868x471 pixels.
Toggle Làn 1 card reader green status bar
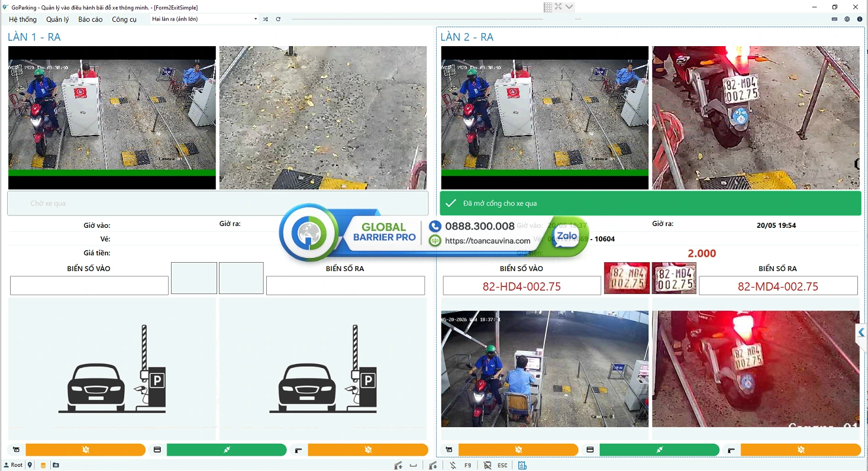coord(227,450)
